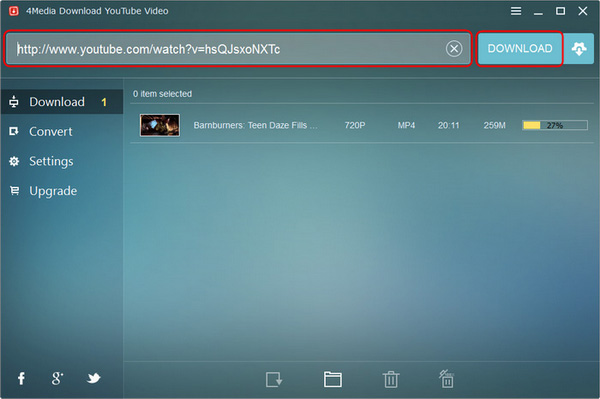This screenshot has width=600, height=399.
Task: Click the import/download-to-file icon in bottom toolbar
Action: pos(274,379)
